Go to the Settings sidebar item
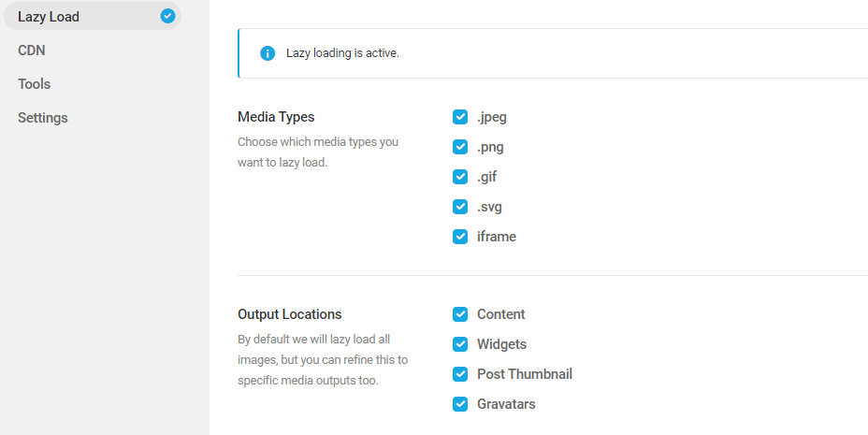The width and height of the screenshot is (868, 435). tap(42, 118)
